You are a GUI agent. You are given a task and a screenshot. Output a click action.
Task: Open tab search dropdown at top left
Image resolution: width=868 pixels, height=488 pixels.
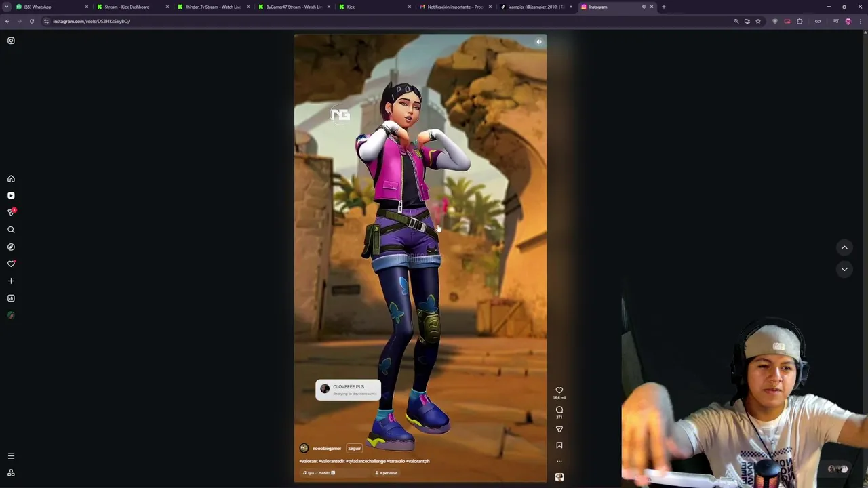(x=7, y=7)
